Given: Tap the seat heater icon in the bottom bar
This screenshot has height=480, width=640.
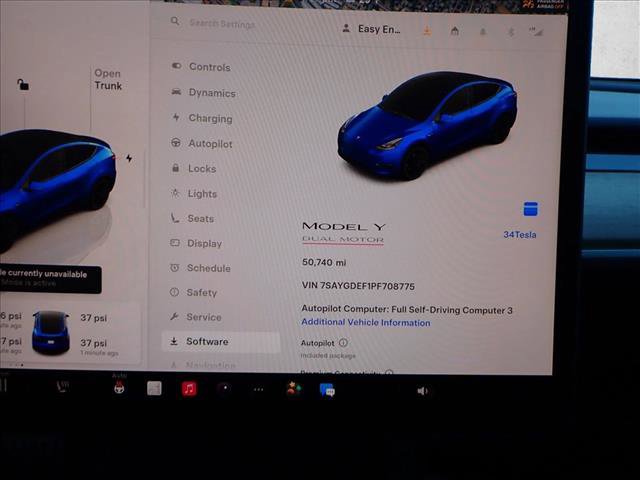Looking at the screenshot, I should pyautogui.click(x=62, y=386).
